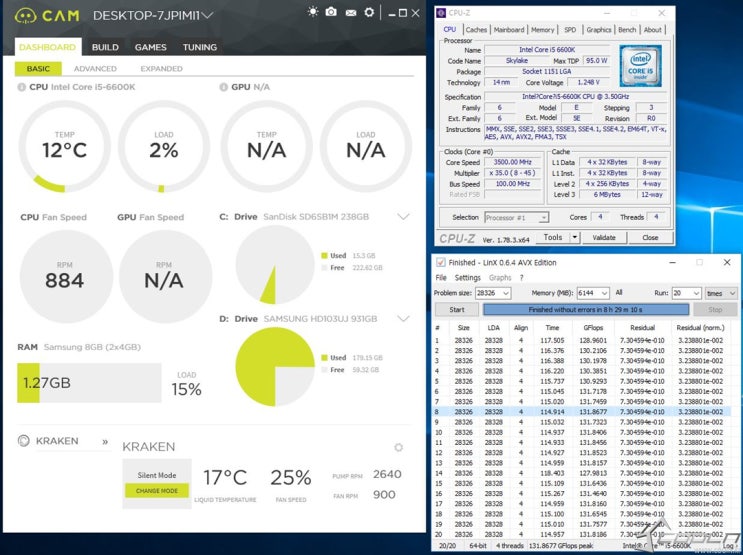This screenshot has width=743, height=555.
Task: Open the Graphics tab in CPU-Z
Action: coord(599,29)
